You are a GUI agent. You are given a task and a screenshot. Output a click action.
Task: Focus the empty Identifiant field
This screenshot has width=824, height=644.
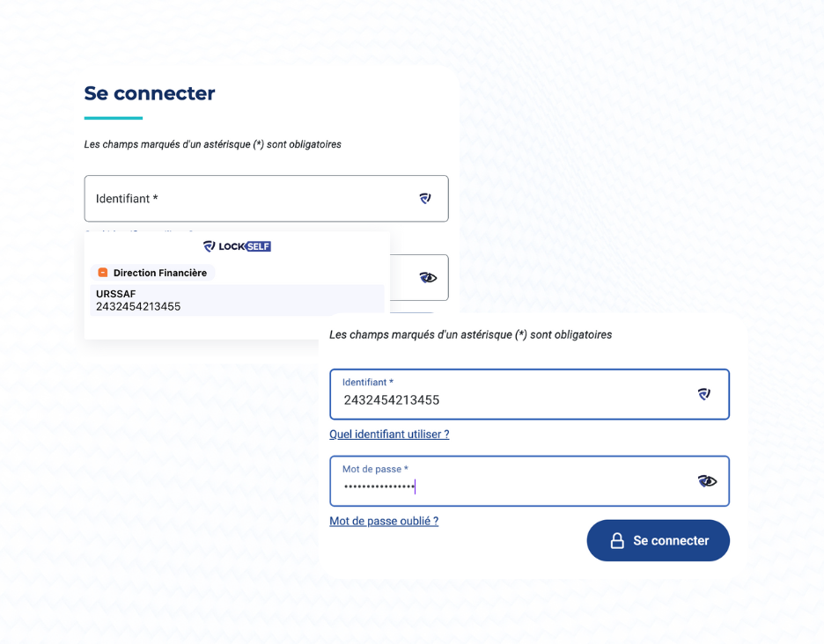(246, 199)
